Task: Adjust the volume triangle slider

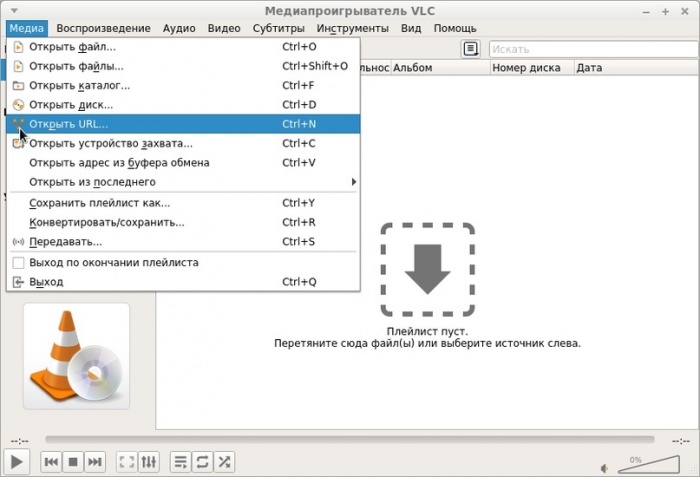Action: [649, 464]
